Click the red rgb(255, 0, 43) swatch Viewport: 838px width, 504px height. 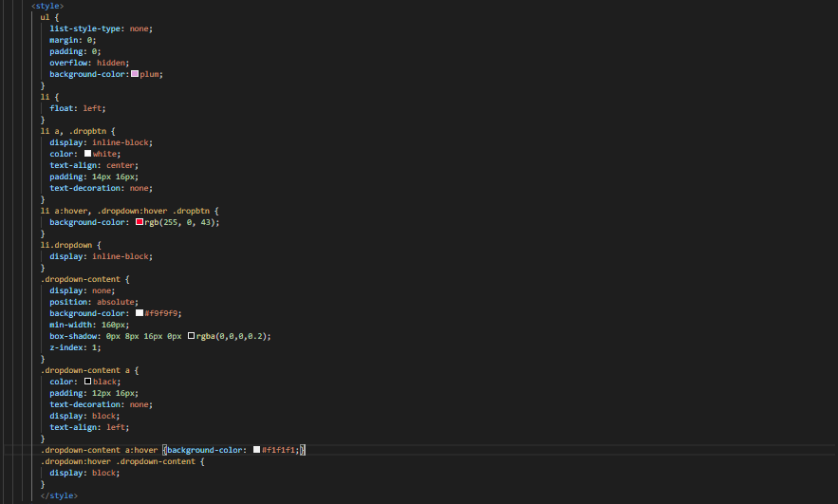click(140, 222)
